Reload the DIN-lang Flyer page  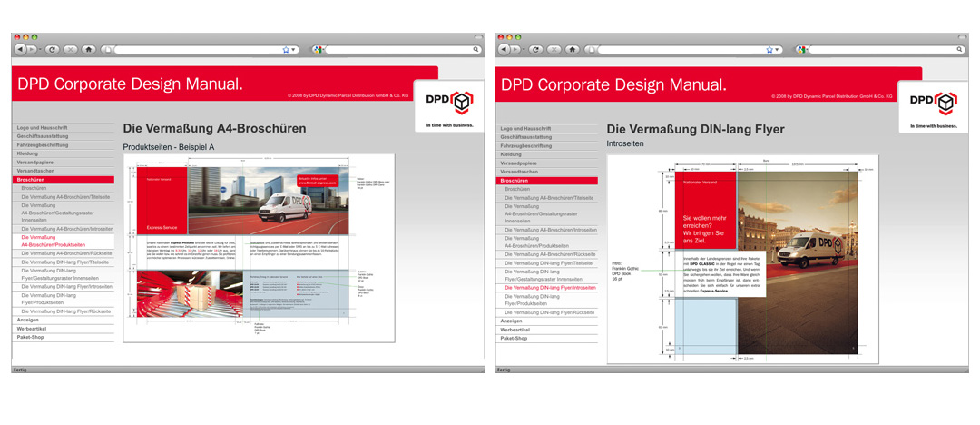(x=535, y=49)
